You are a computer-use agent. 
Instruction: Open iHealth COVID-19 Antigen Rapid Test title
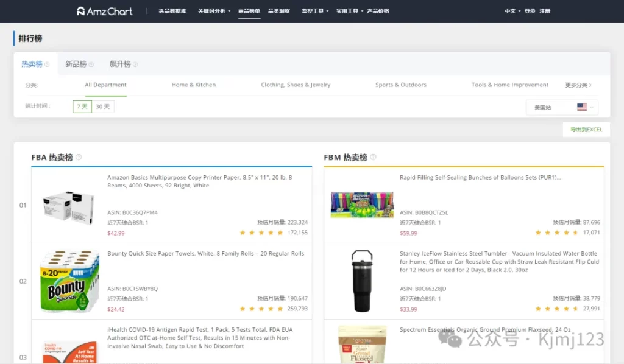point(200,338)
